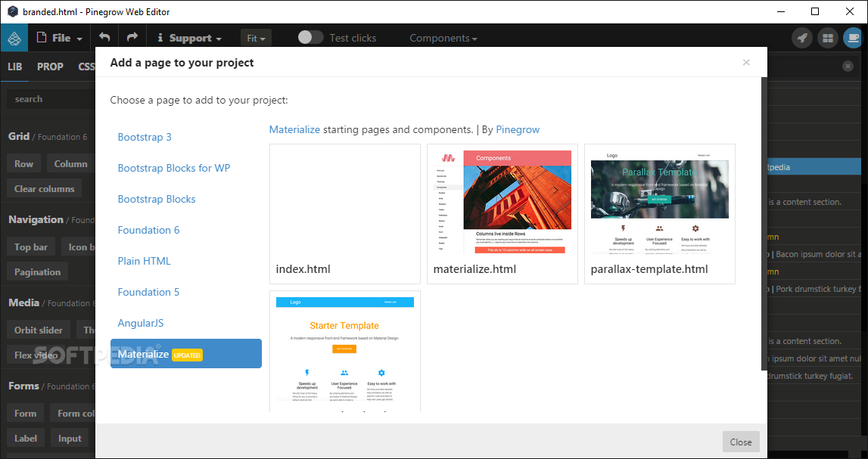The image size is (868, 459).
Task: Click the Pagination component
Action: (x=38, y=272)
